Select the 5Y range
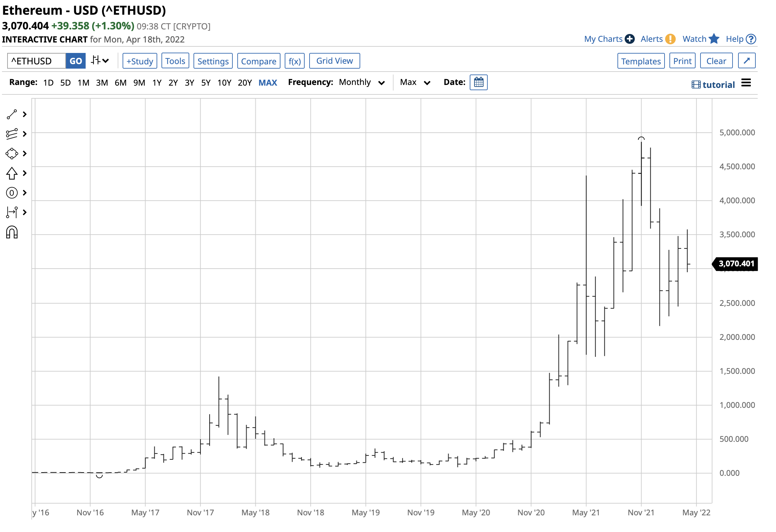 (206, 82)
